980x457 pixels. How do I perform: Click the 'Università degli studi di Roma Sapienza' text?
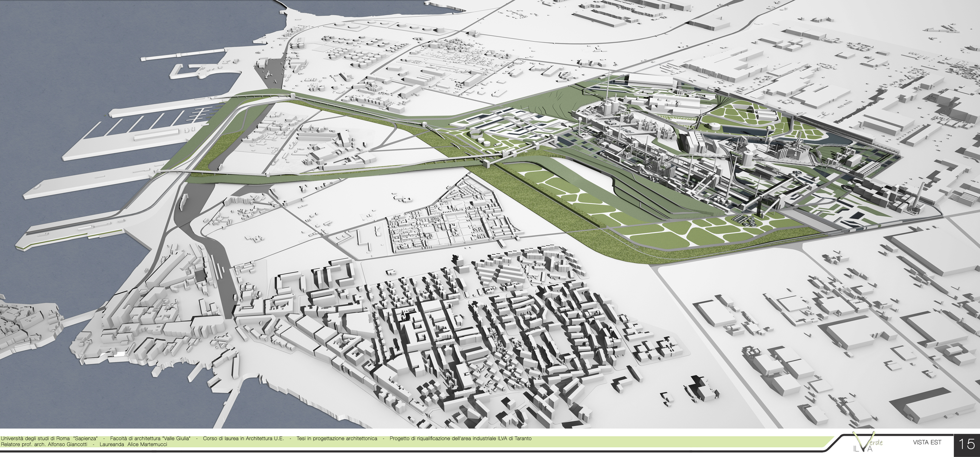click(x=49, y=438)
